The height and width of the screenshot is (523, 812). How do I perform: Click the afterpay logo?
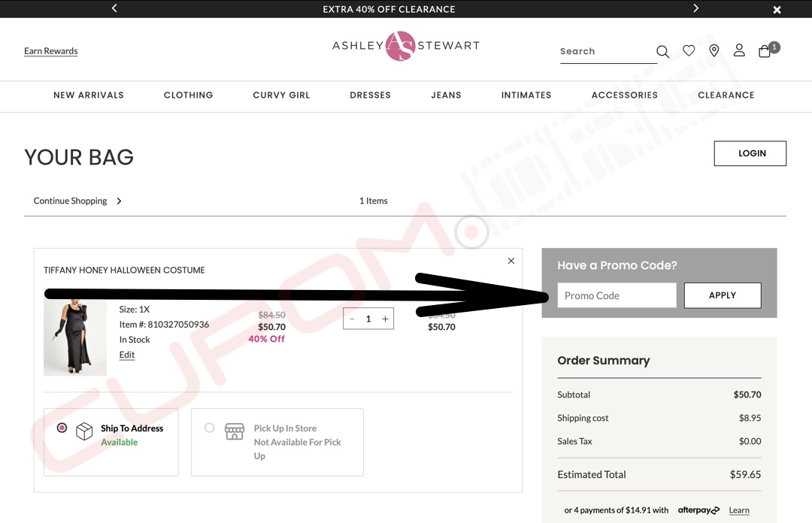tap(698, 510)
